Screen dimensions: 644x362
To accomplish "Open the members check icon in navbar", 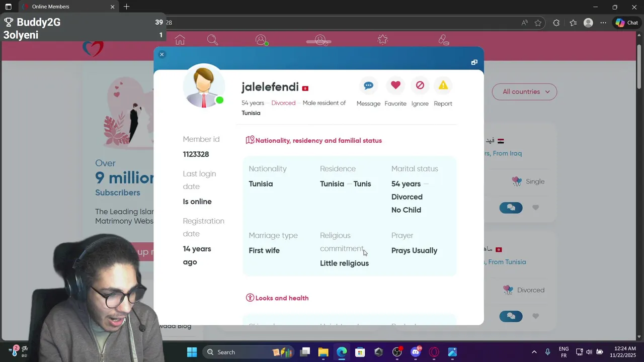I will [321, 40].
